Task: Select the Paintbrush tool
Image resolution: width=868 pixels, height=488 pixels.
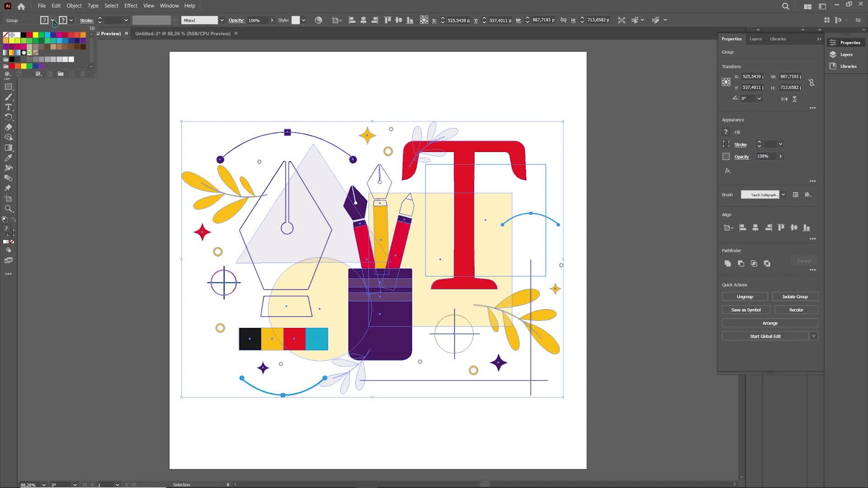Action: point(8,97)
